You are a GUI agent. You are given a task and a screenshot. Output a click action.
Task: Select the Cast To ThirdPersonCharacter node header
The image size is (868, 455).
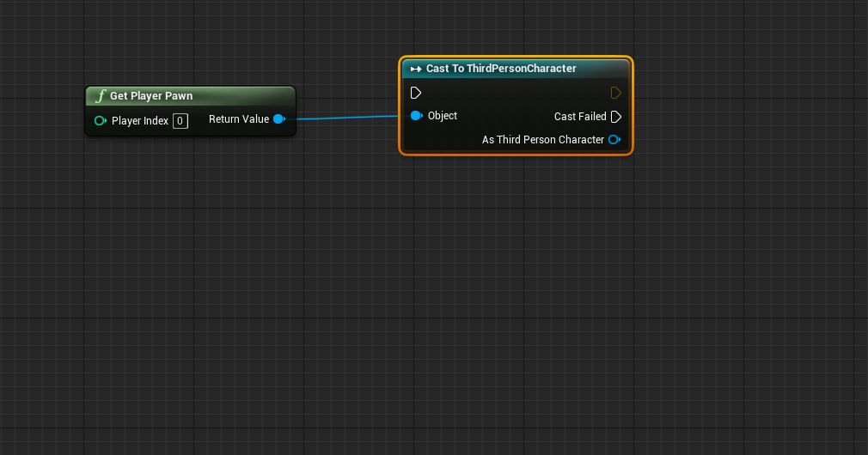516,69
